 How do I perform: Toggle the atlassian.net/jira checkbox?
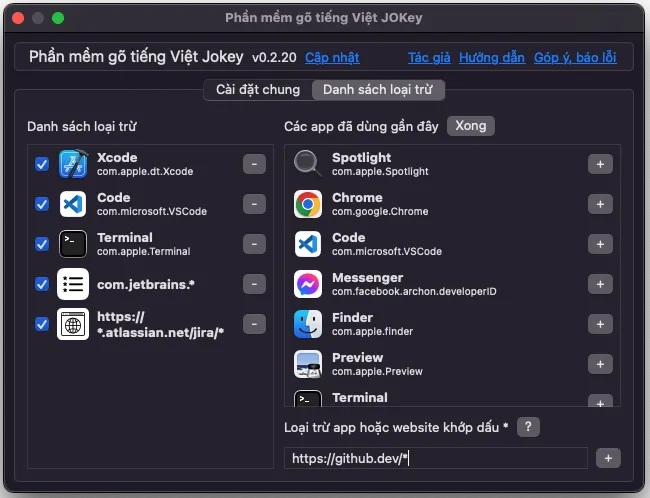pyautogui.click(x=42, y=324)
